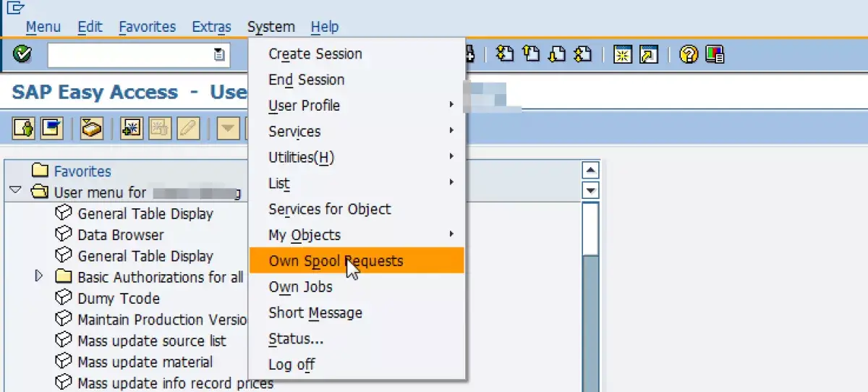Click the User Menu toolbar icon
868x392 pixels.
[x=24, y=129]
